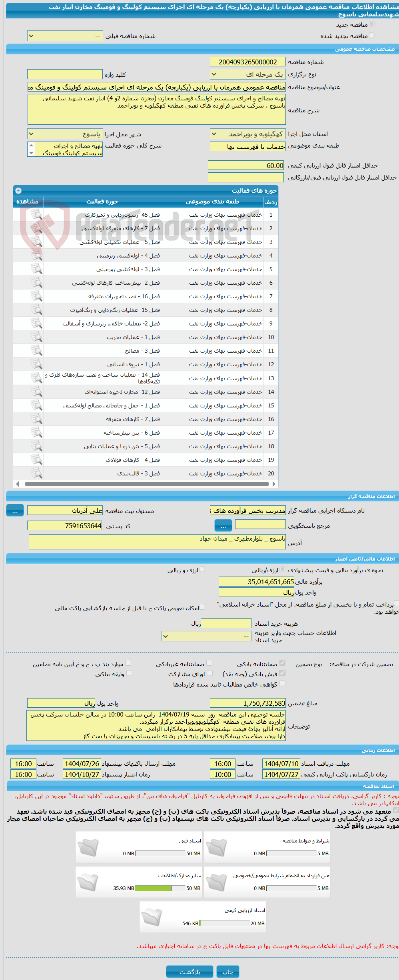Viewport: 399px width, 980px height.
Task: Open the اسناد ارزیابی کیفی folder icon
Action: pyautogui.click(x=152, y=917)
